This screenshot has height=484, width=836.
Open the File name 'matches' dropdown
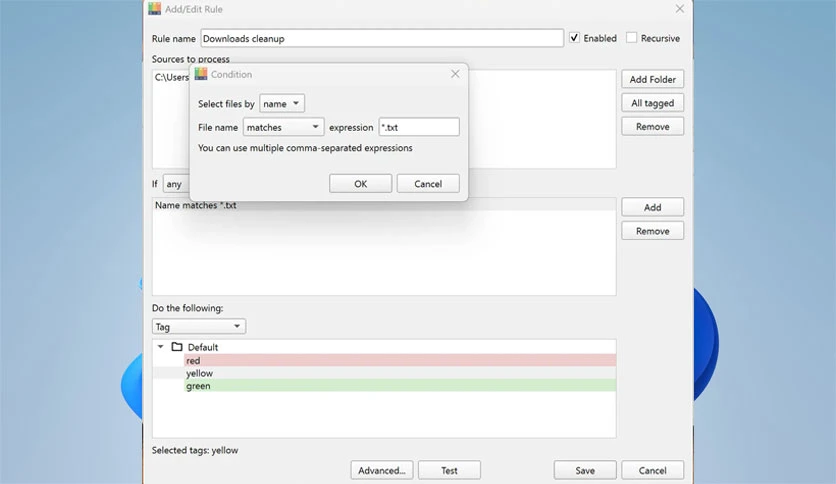point(283,127)
